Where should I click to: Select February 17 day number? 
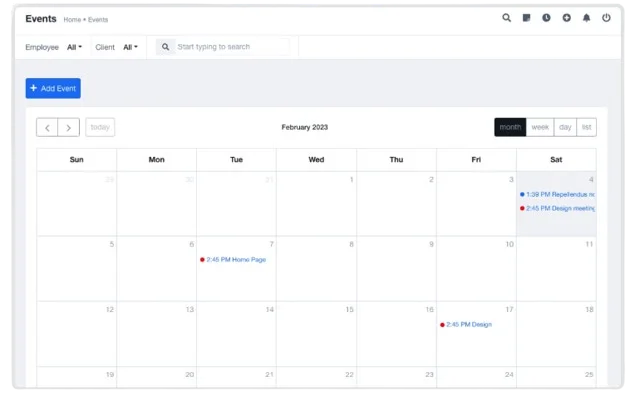click(x=509, y=310)
